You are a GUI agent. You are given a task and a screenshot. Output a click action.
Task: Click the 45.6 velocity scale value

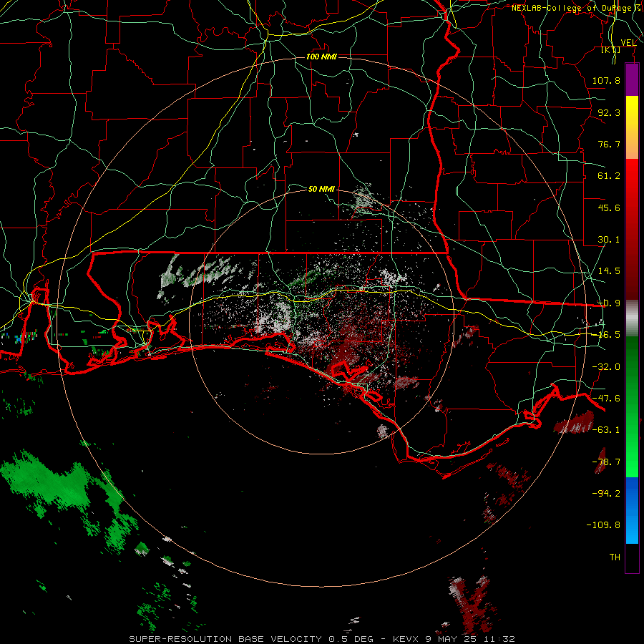(609, 208)
